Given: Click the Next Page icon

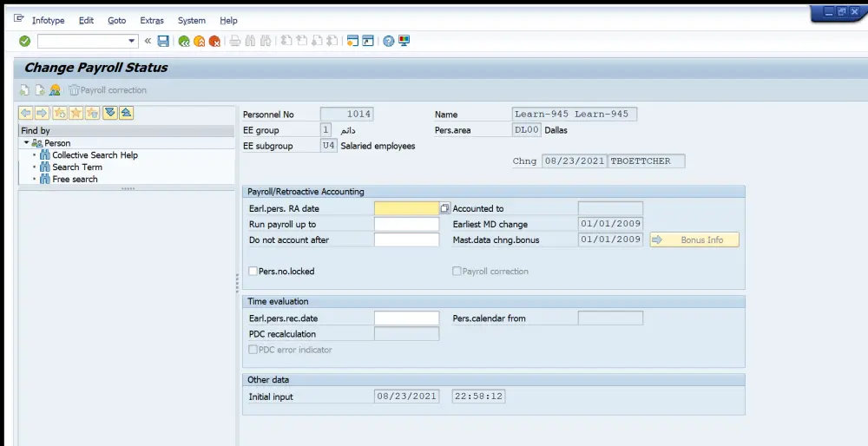Looking at the screenshot, I should [x=317, y=41].
